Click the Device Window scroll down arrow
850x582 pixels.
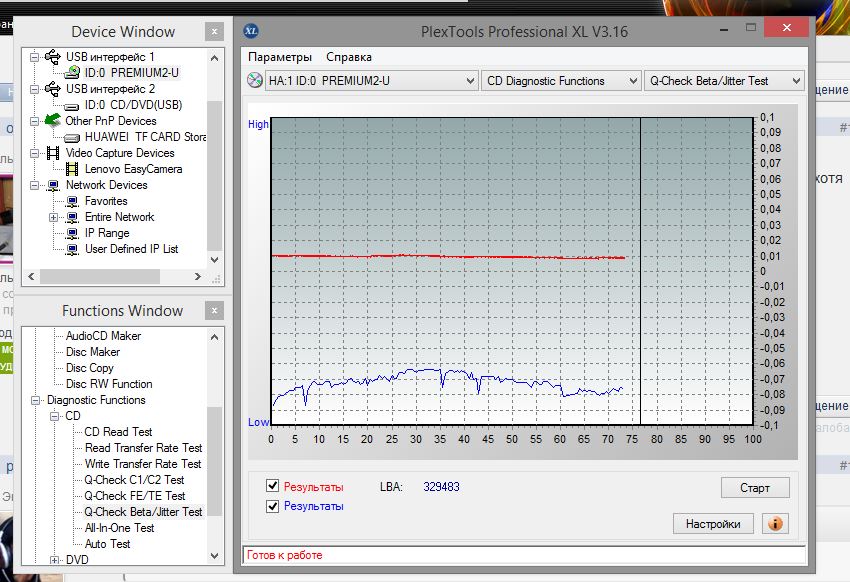click(x=215, y=260)
